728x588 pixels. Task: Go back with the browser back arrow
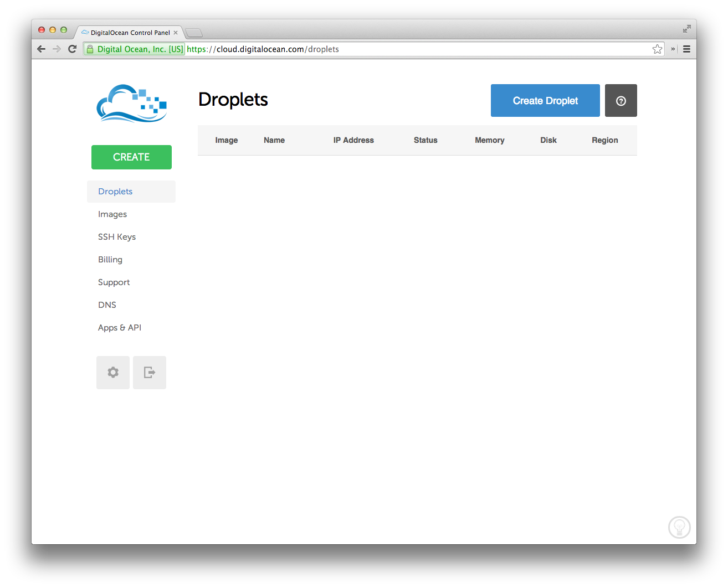click(41, 49)
